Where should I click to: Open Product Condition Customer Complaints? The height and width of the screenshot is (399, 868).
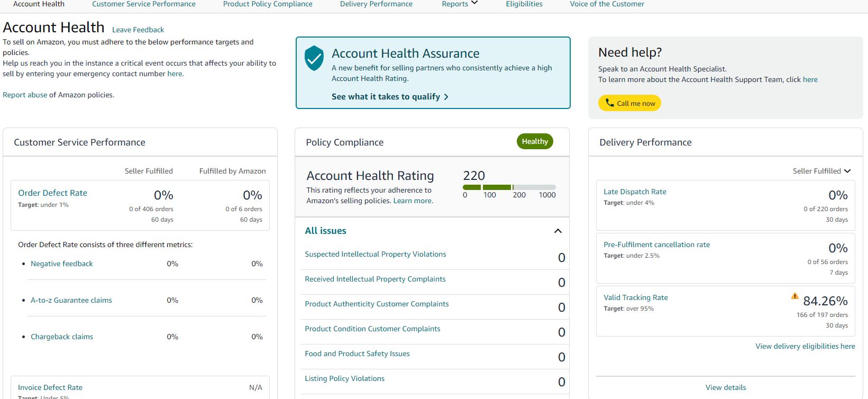click(x=372, y=329)
